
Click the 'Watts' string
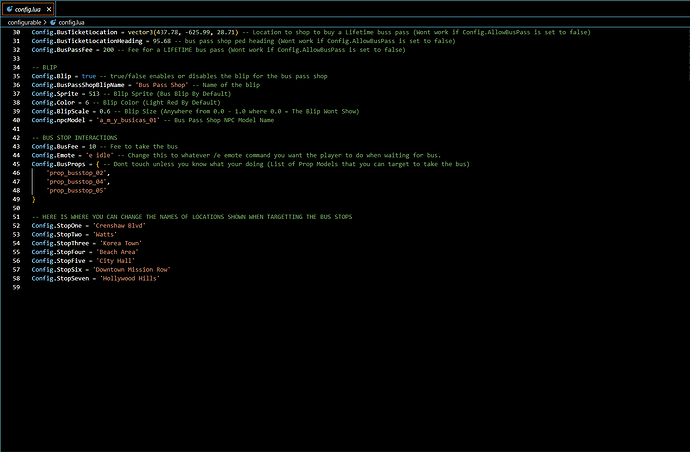105,235
